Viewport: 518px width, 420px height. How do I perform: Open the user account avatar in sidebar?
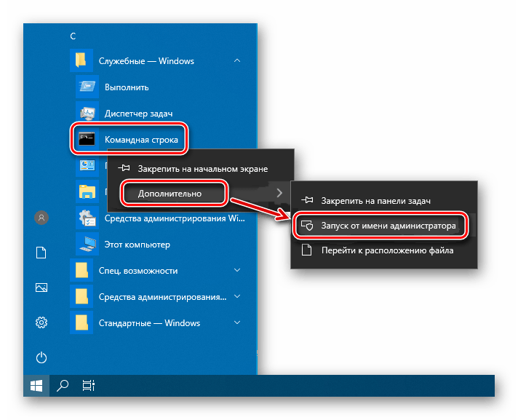click(x=41, y=218)
